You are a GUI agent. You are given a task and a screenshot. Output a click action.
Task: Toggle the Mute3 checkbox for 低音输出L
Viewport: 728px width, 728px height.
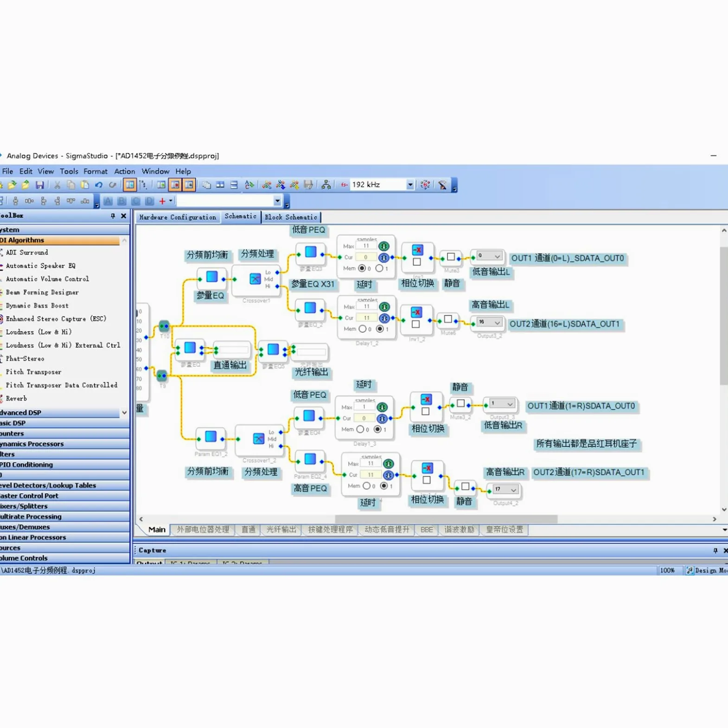(451, 256)
